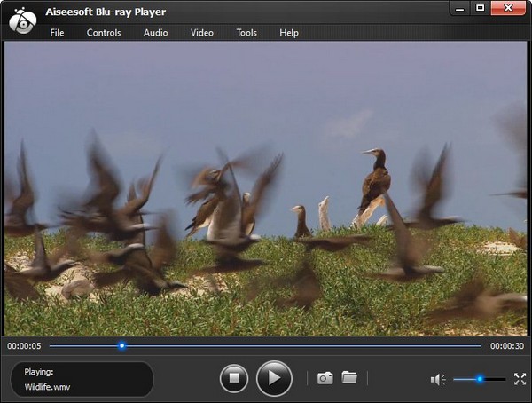Open a file using the folder icon
532x403 pixels.
349,378
